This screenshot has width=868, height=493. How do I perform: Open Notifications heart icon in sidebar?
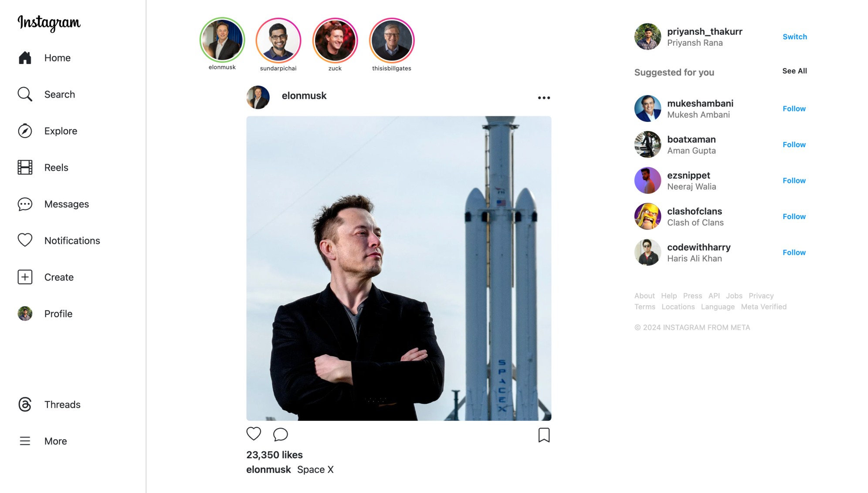[x=25, y=240]
